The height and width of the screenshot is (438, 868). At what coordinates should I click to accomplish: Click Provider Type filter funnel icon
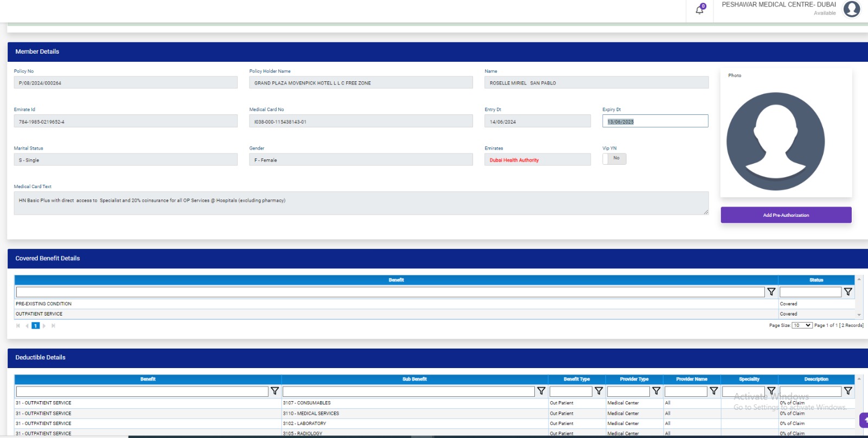656,391
